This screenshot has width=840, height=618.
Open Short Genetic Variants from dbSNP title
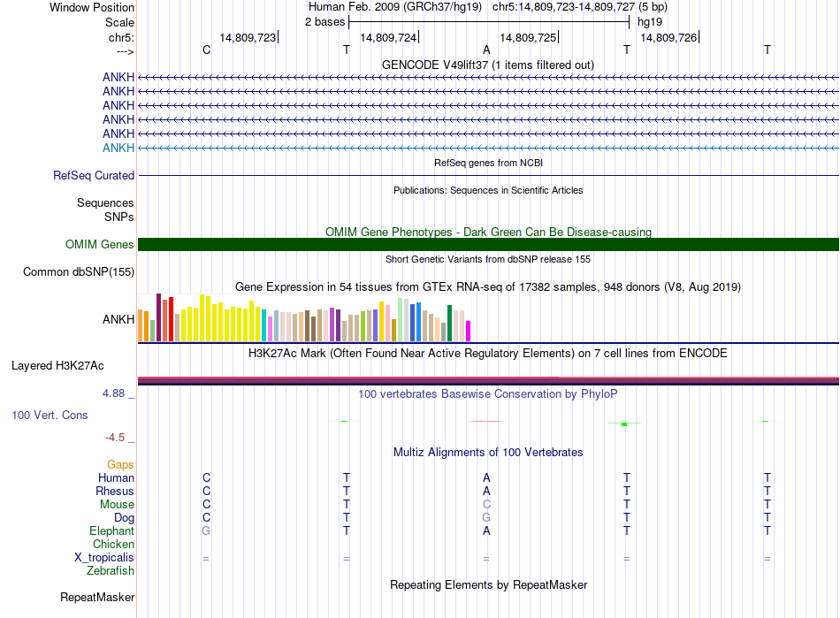(x=488, y=259)
